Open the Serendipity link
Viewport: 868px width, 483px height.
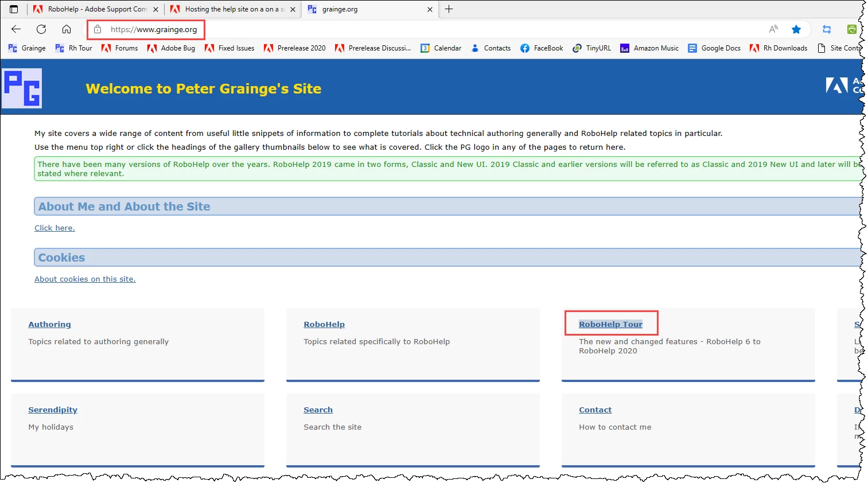(x=53, y=410)
